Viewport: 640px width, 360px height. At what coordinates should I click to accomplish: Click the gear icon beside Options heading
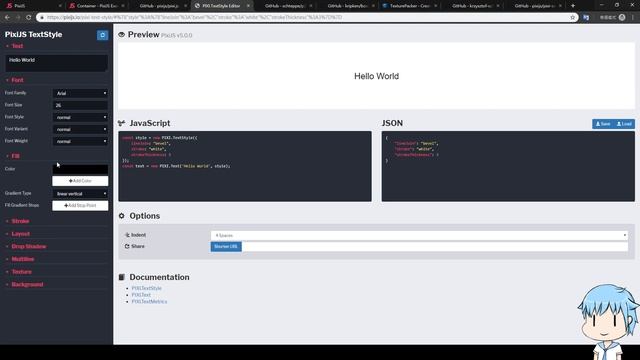click(x=122, y=216)
